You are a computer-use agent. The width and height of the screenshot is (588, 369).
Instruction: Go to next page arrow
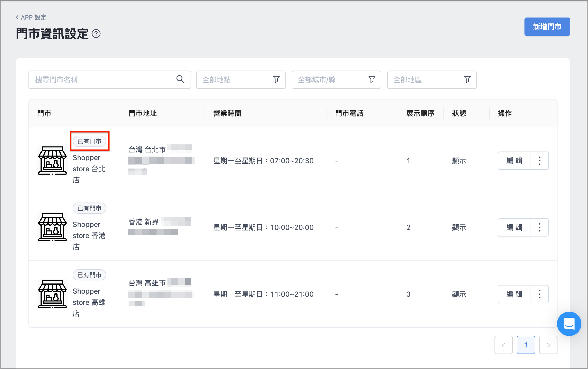point(548,345)
